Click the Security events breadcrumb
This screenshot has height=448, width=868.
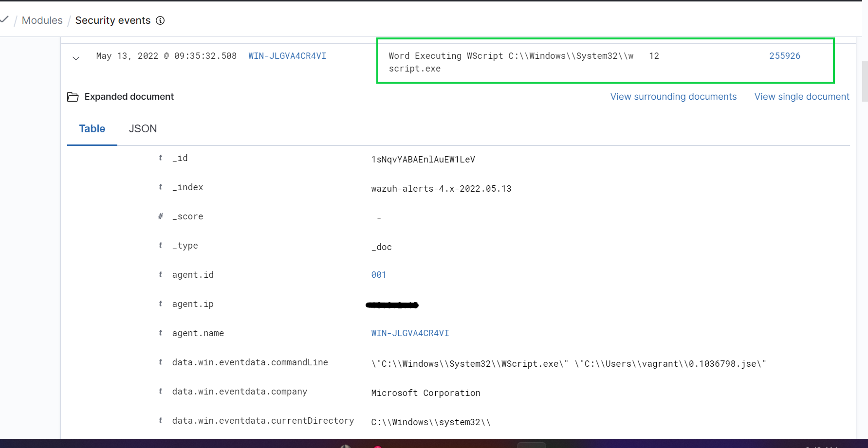pos(113,20)
